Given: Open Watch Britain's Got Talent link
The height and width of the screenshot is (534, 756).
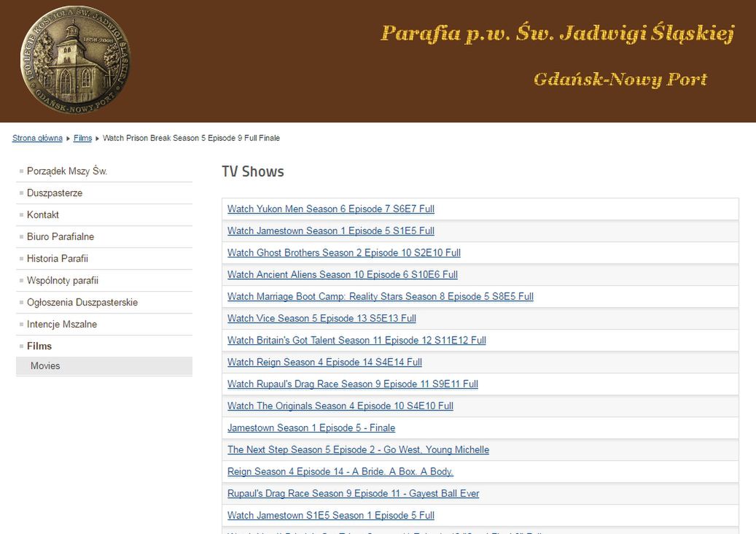Looking at the screenshot, I should tap(356, 340).
